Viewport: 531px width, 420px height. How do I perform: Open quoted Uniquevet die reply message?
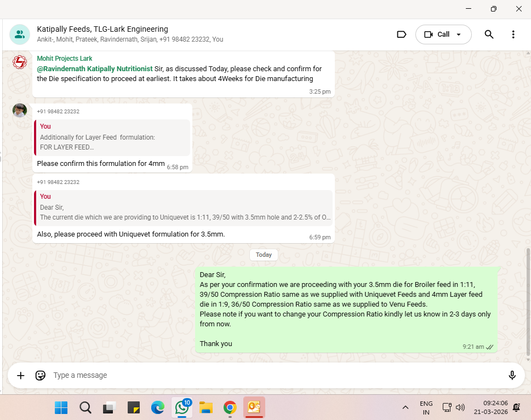pos(184,208)
